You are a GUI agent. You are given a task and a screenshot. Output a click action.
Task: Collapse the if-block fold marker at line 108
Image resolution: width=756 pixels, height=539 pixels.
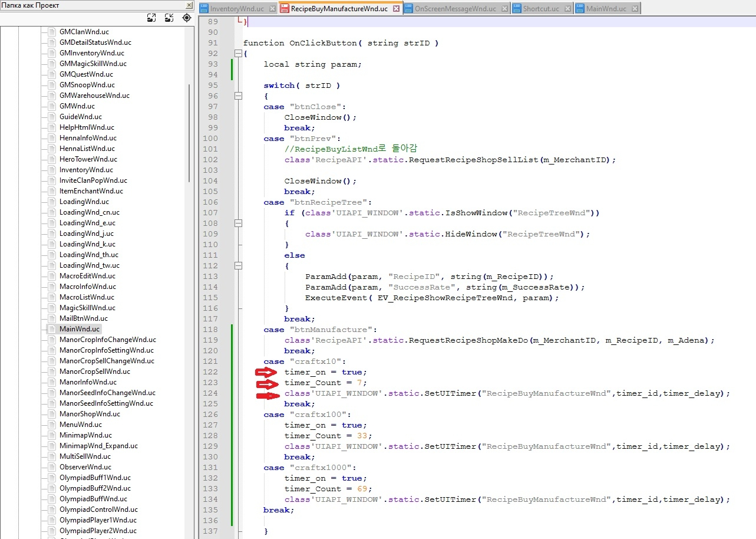(238, 224)
